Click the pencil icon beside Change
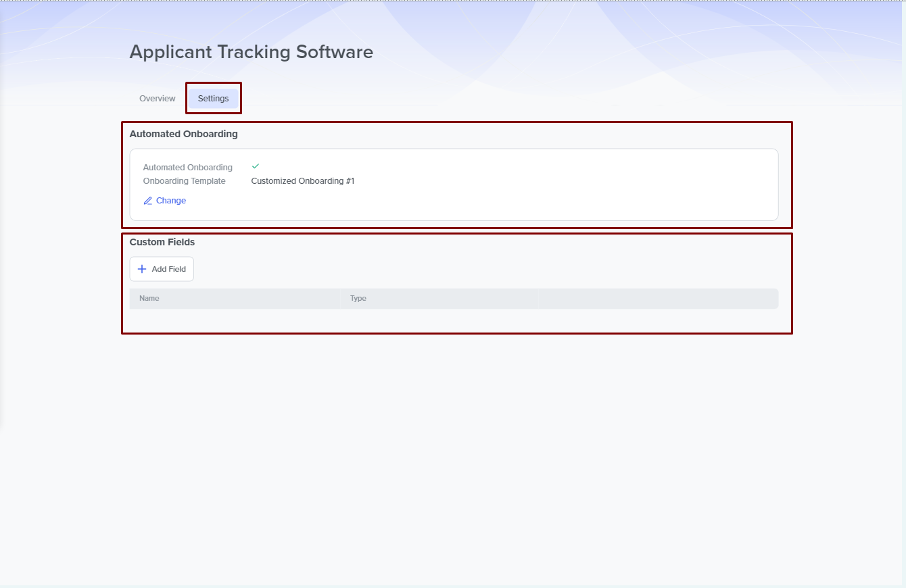 click(x=148, y=201)
